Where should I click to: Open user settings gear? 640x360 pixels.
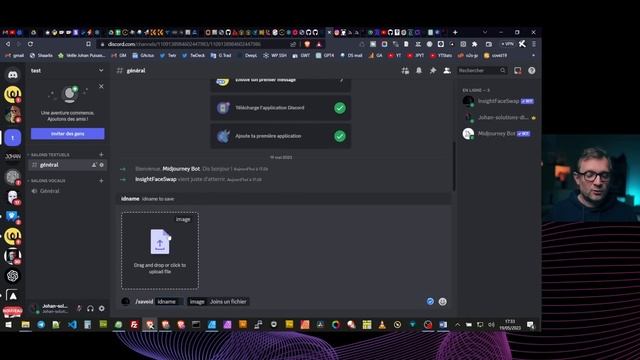pyautogui.click(x=102, y=309)
